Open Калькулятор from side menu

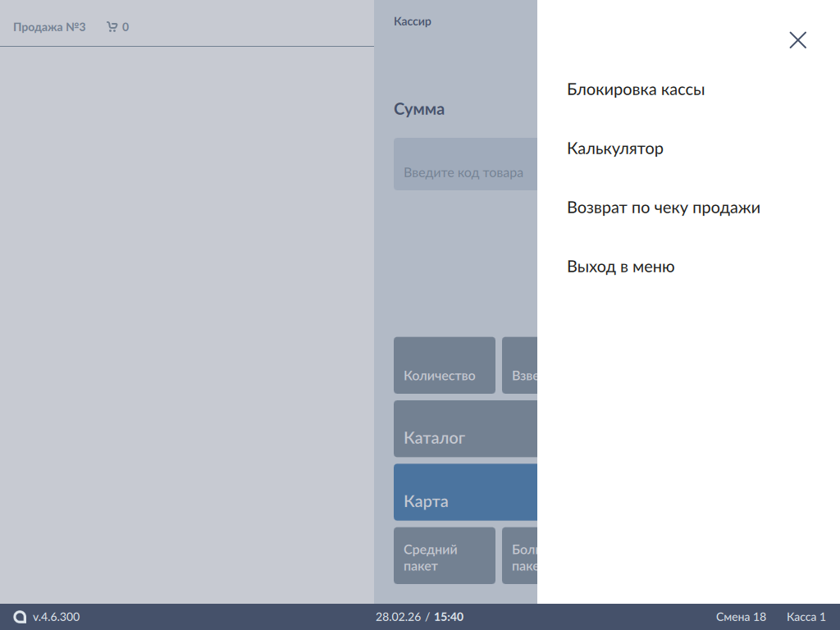click(x=615, y=149)
